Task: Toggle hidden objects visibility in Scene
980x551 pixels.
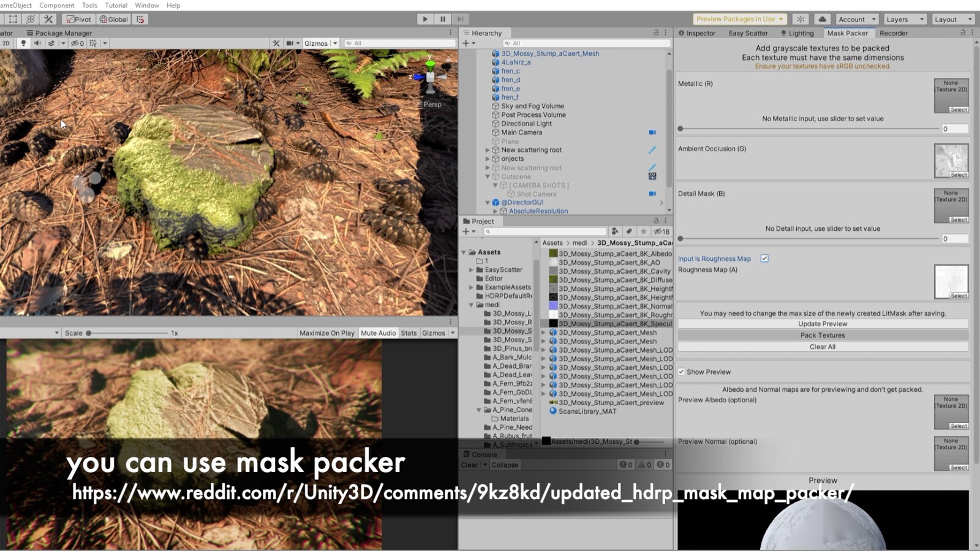Action: 77,43
